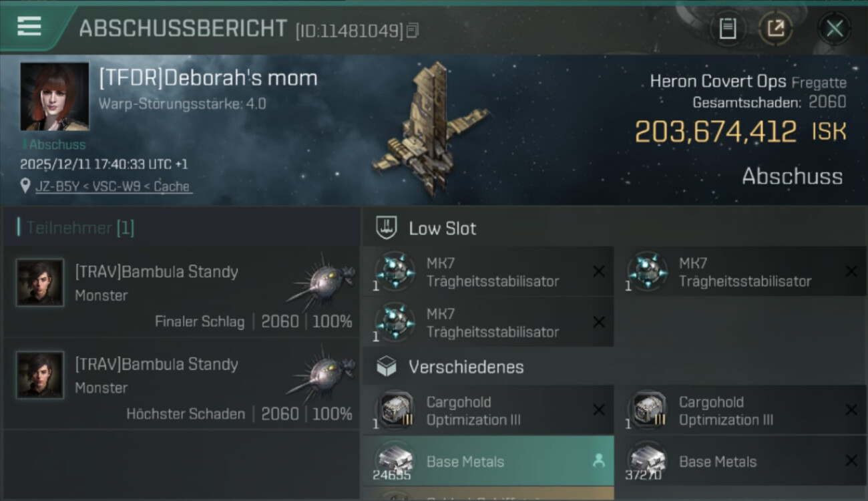Open the hamburger menu
This screenshot has height=501, width=868.
tap(29, 26)
